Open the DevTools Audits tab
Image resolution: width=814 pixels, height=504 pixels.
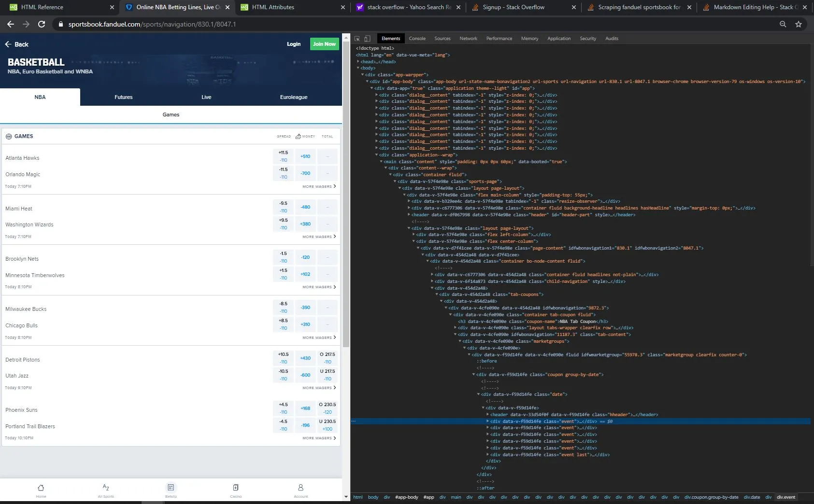[x=612, y=39]
